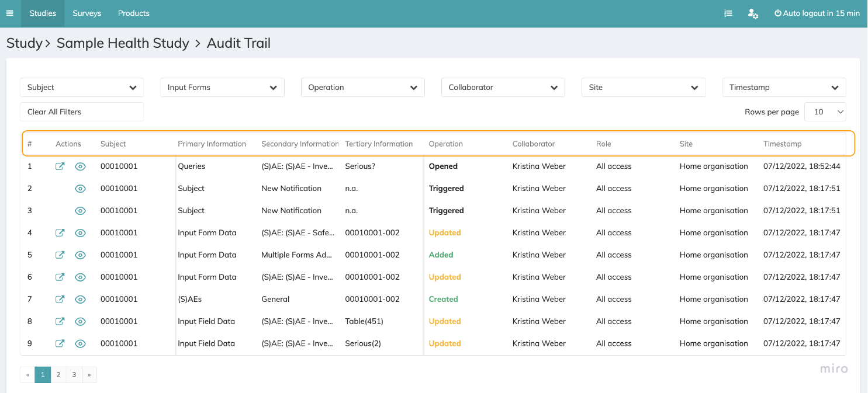Open the user settings icon
The width and height of the screenshot is (868, 393).
(753, 13)
